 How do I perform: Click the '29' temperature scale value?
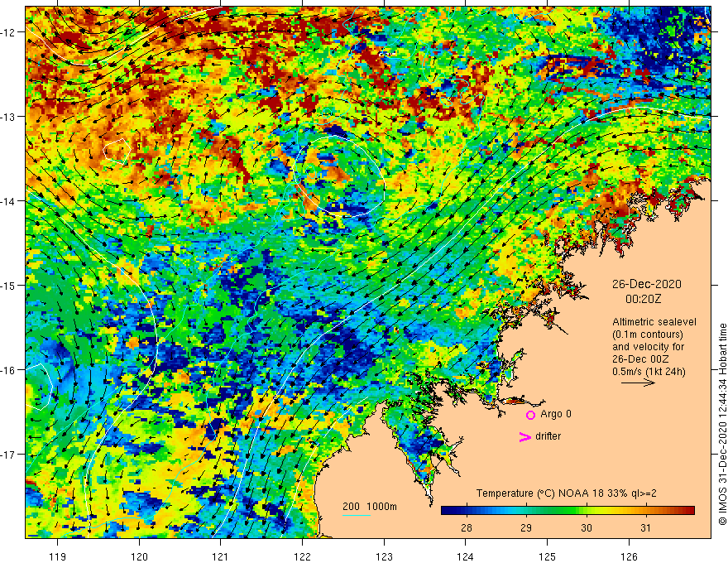tap(526, 527)
